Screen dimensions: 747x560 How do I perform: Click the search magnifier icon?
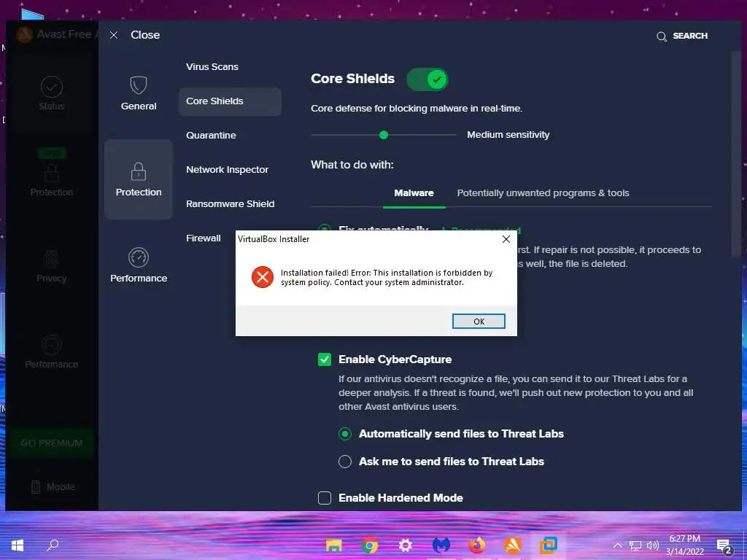coord(661,36)
